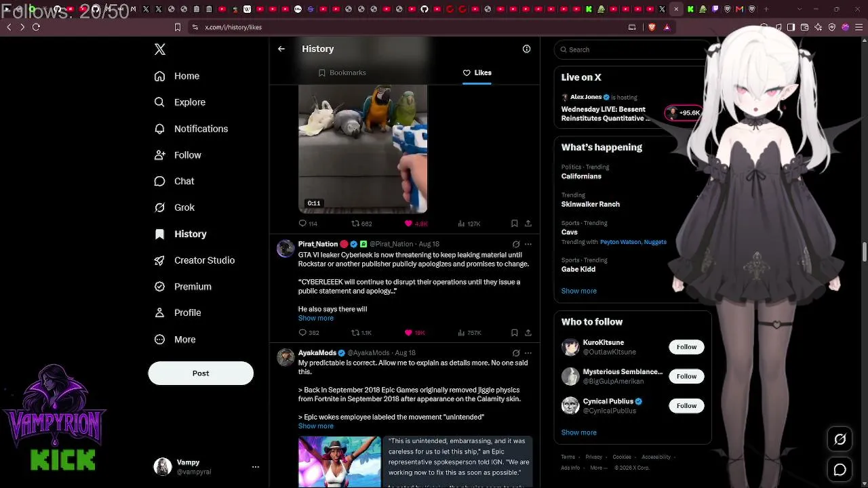
Task: Click the X logo in the sidebar
Action: pos(160,49)
